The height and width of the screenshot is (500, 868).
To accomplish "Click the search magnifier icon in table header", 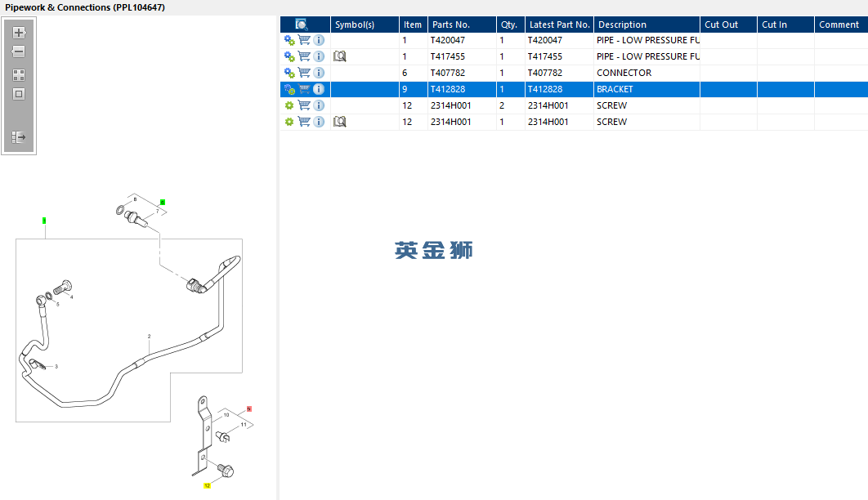I will [301, 25].
